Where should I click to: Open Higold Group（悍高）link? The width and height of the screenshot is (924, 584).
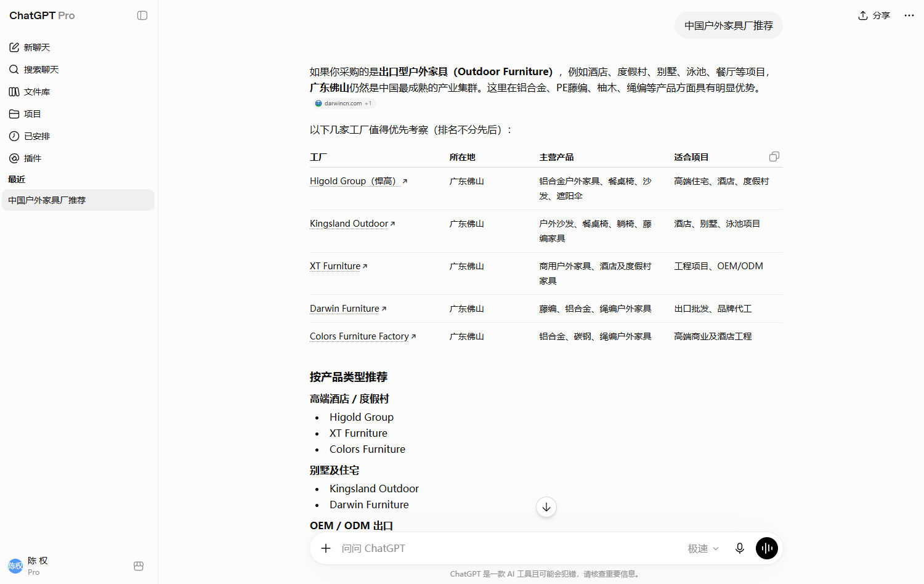(x=359, y=181)
